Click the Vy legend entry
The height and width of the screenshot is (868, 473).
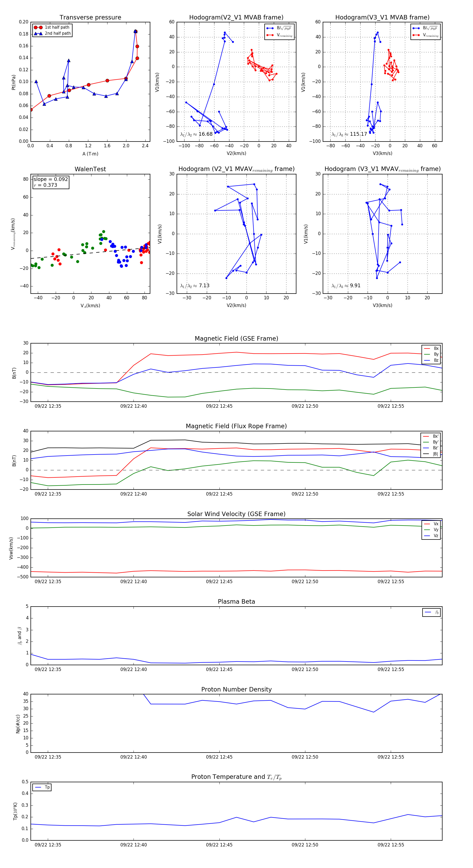tap(431, 530)
